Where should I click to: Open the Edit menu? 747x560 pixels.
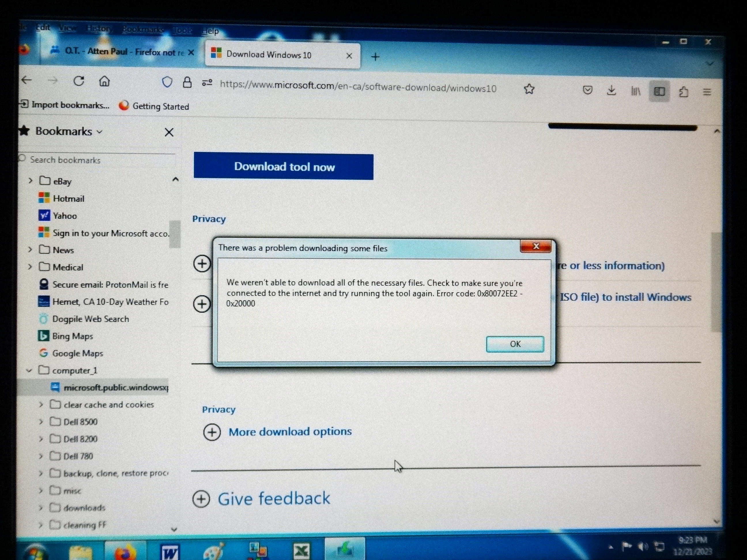coord(43,27)
